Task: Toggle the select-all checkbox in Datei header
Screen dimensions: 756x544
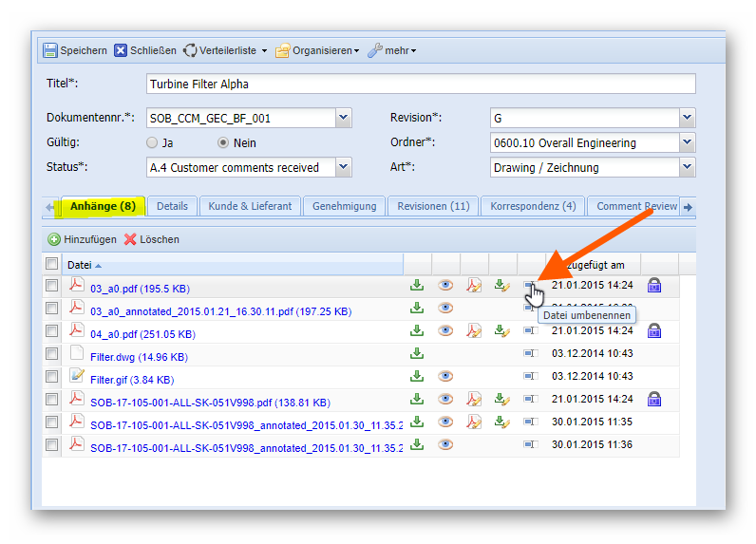Action: click(51, 264)
